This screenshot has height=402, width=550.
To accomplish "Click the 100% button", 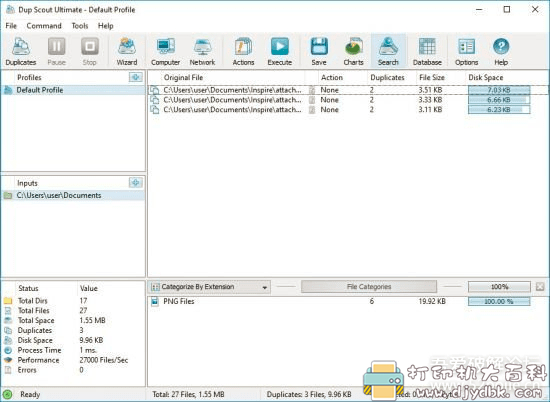I will (x=499, y=287).
